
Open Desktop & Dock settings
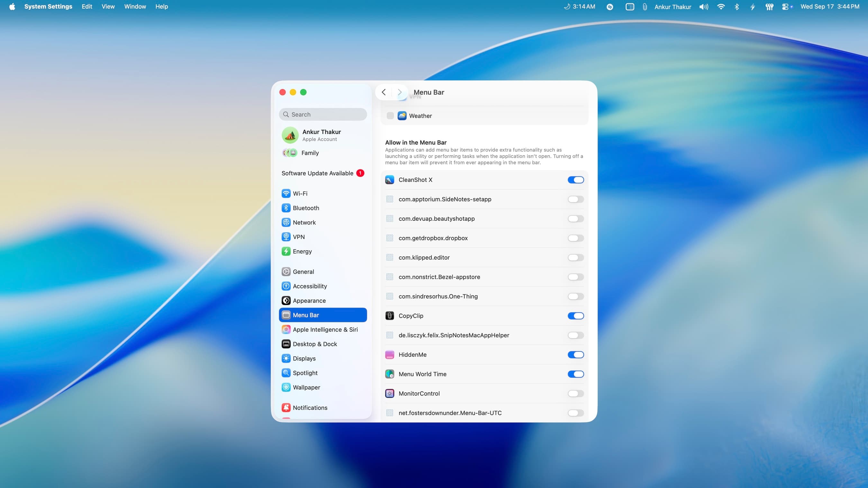[314, 344]
